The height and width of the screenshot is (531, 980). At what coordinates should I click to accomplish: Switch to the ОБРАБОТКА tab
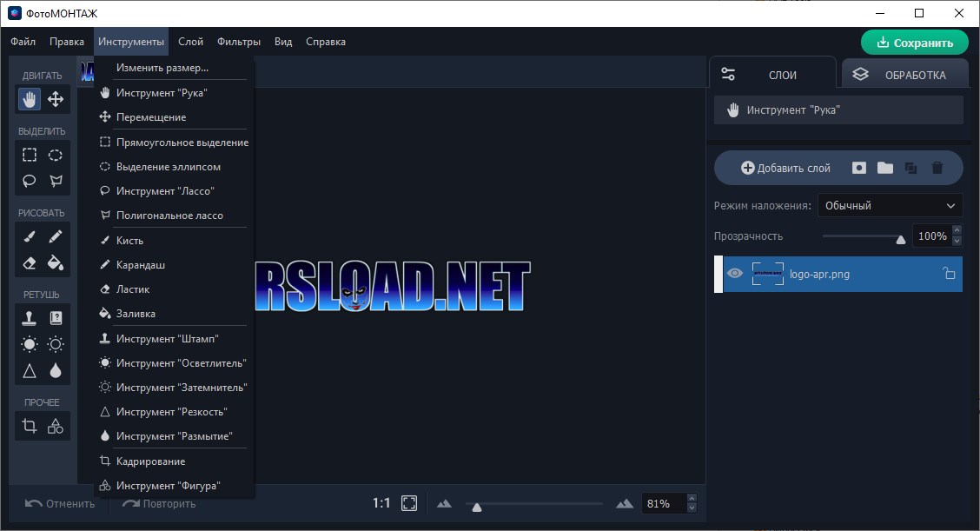(x=904, y=75)
